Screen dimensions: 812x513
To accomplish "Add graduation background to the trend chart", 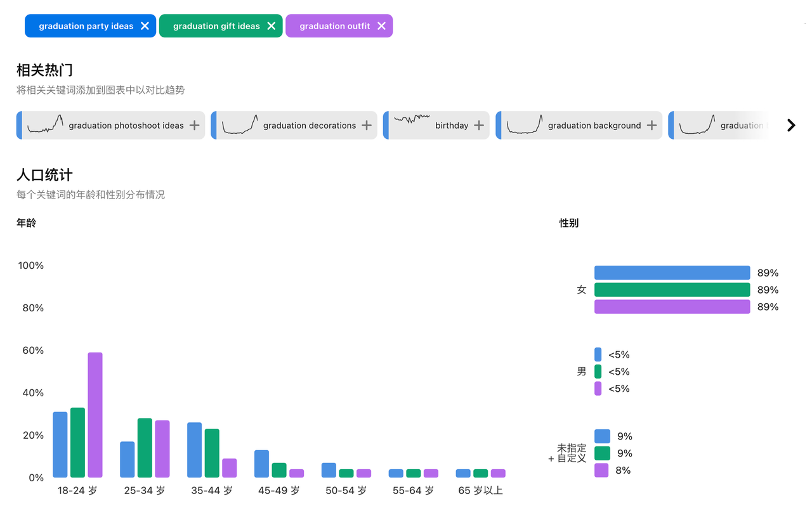I will coord(651,125).
